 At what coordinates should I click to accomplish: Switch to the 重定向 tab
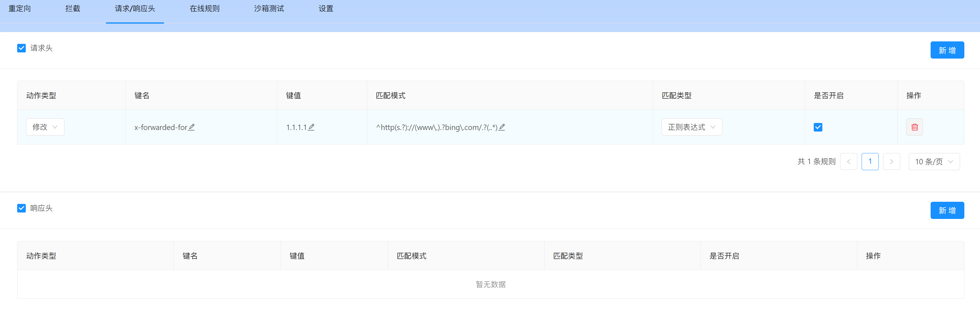pyautogui.click(x=20, y=8)
